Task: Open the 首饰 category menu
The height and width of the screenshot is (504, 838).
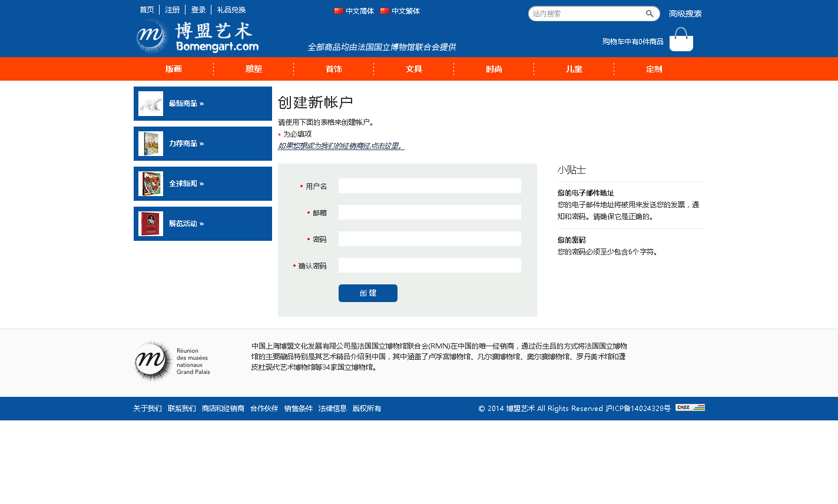Action: pyautogui.click(x=334, y=69)
